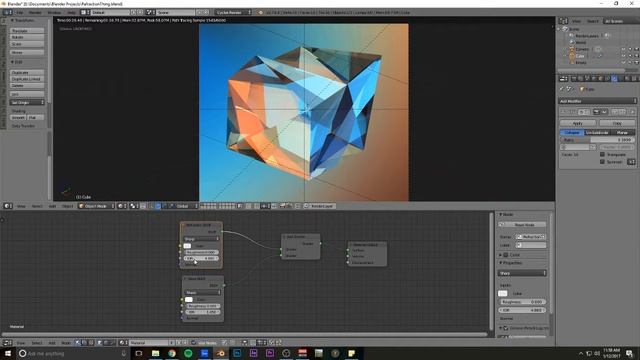Click the outliner editor type icon
This screenshot has width=640, height=360.
pyautogui.click(x=563, y=21)
